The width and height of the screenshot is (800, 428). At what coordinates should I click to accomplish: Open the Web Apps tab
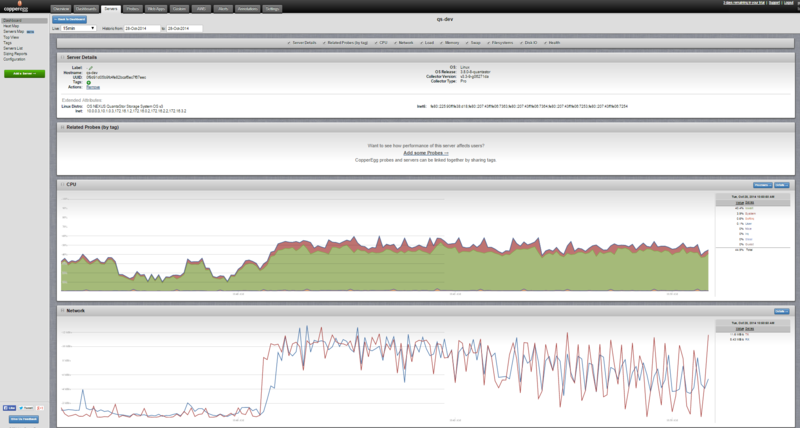click(156, 9)
